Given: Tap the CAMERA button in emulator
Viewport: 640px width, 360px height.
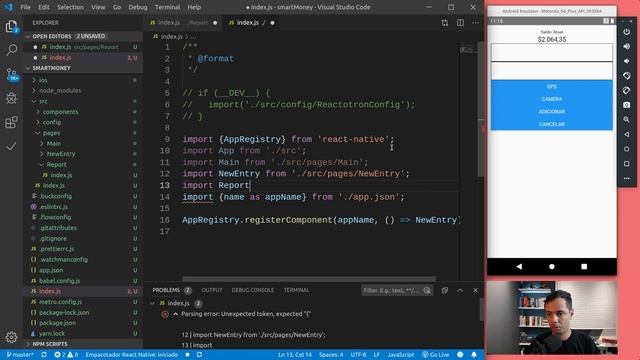Looking at the screenshot, I should (551, 99).
